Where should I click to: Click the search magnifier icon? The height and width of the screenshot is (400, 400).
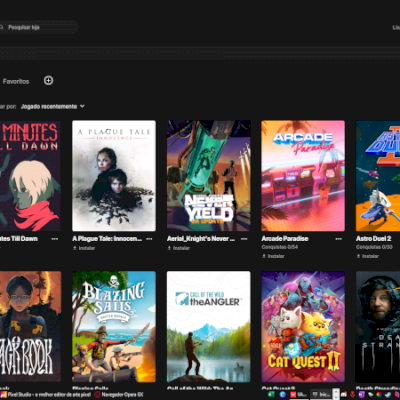tap(2, 27)
